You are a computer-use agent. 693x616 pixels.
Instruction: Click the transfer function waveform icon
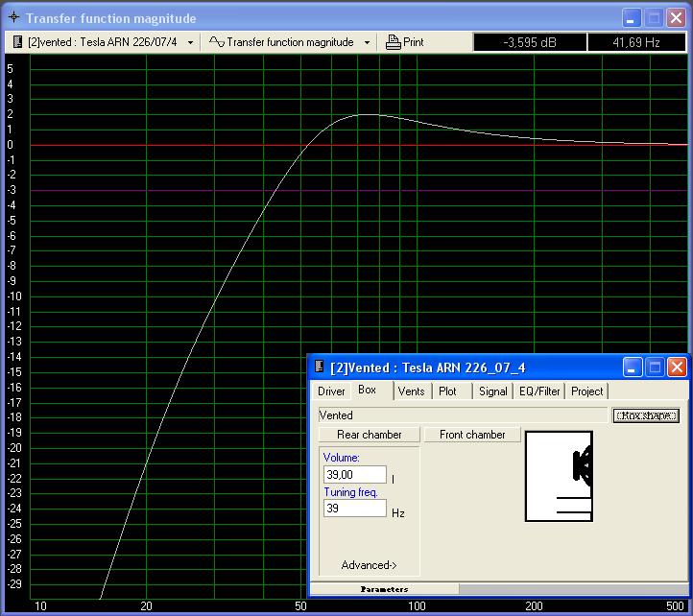217,42
